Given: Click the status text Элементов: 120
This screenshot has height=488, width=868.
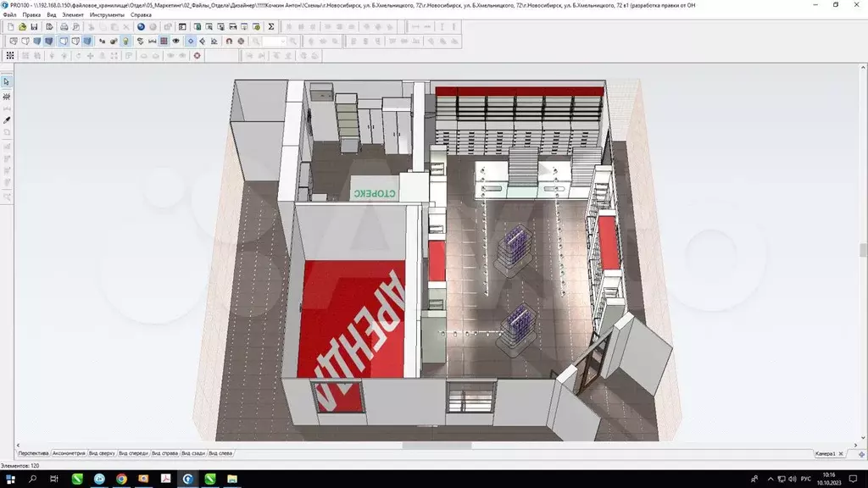Looking at the screenshot, I should tap(20, 466).
